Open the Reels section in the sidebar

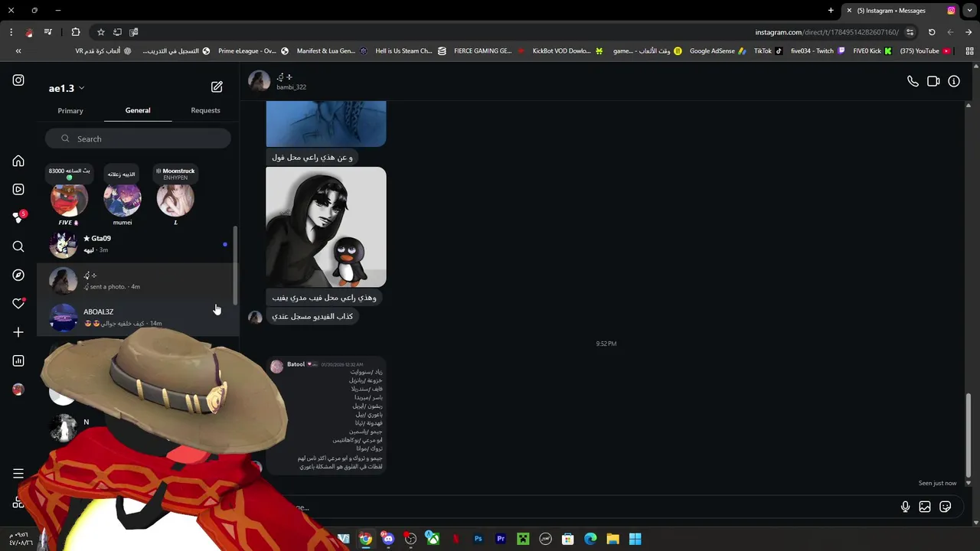pyautogui.click(x=18, y=189)
